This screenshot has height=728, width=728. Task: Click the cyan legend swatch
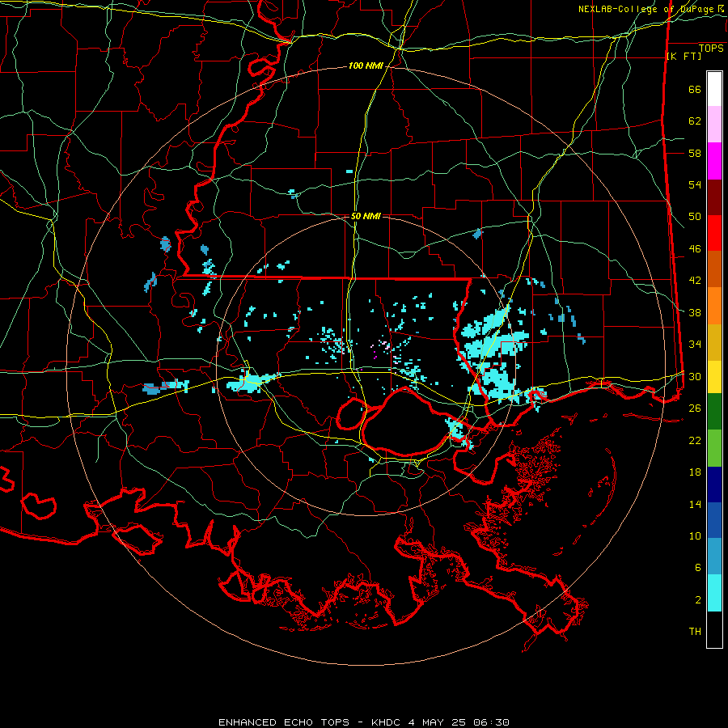click(714, 593)
